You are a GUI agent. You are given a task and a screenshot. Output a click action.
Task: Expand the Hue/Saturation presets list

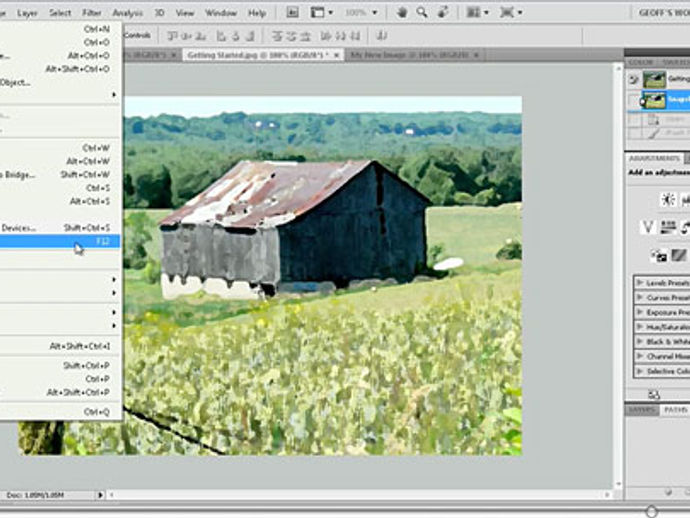(640, 327)
